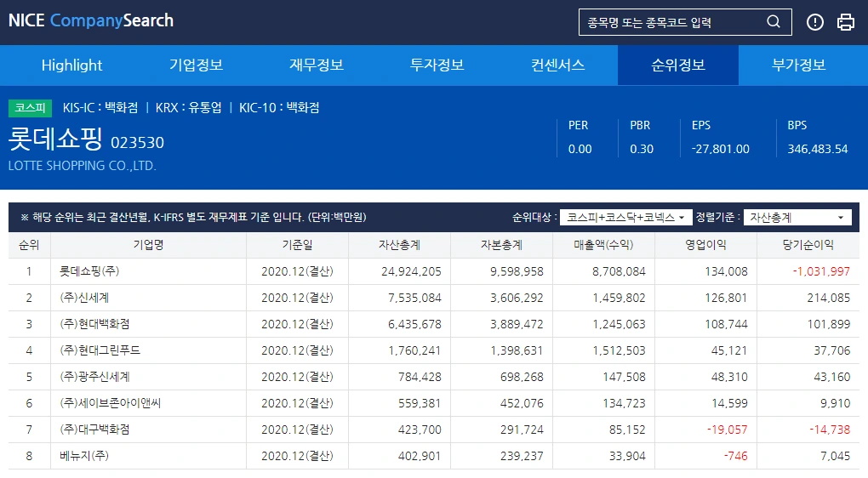Click the green 코스피 badge
This screenshot has height=478, width=868.
(30, 108)
